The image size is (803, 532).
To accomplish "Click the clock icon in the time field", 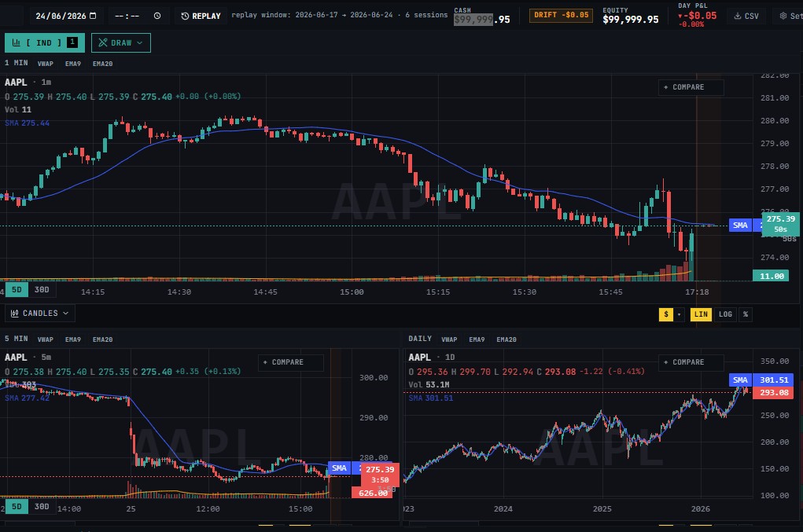I will pyautogui.click(x=157, y=16).
